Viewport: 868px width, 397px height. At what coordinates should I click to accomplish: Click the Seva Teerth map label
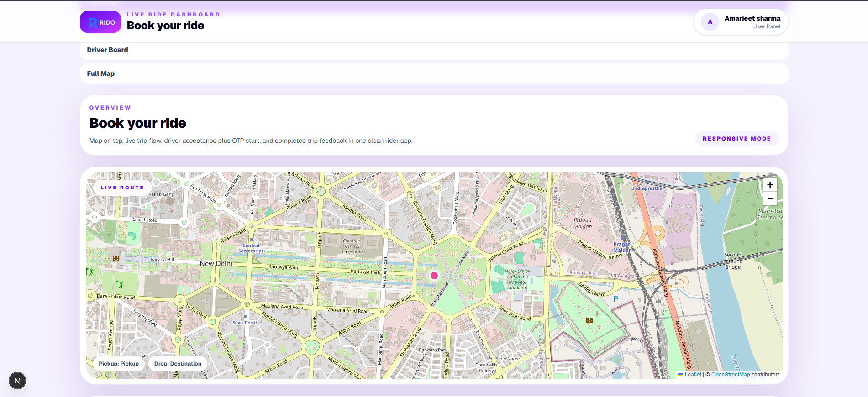point(246,323)
